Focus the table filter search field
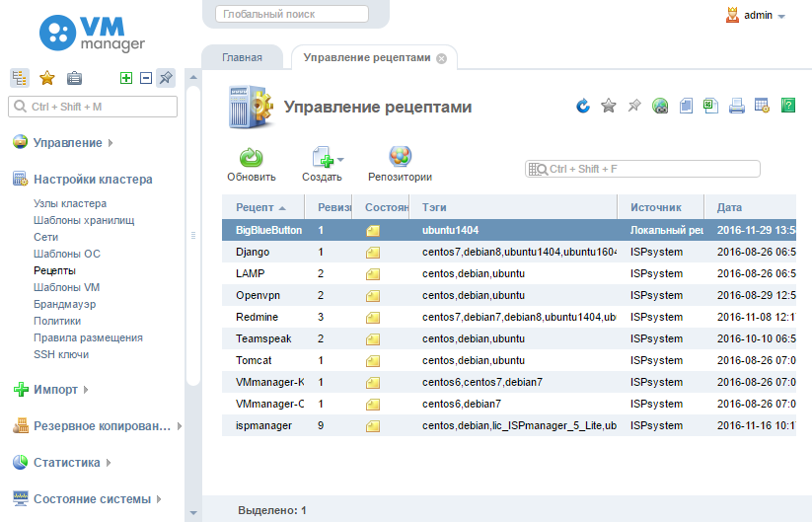Image resolution: width=812 pixels, height=522 pixels. click(x=642, y=169)
